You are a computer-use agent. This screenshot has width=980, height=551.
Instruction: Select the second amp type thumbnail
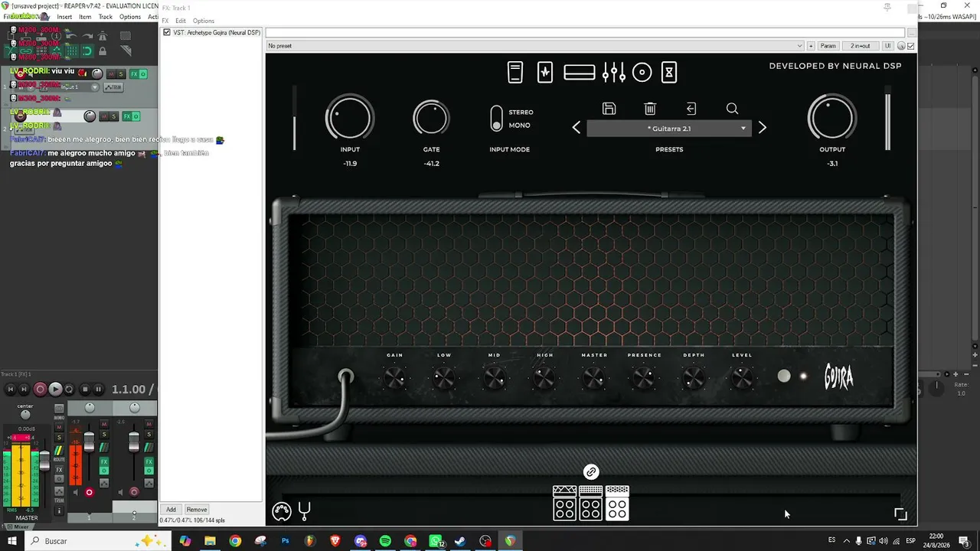point(591,503)
